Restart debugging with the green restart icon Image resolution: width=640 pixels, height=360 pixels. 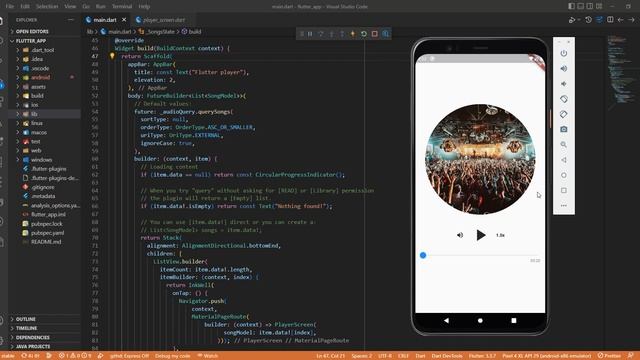point(364,34)
